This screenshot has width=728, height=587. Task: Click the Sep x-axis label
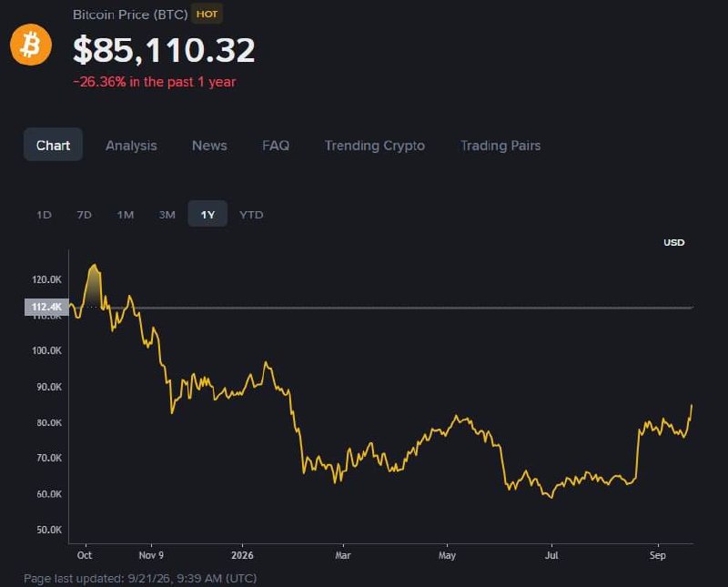(x=657, y=555)
